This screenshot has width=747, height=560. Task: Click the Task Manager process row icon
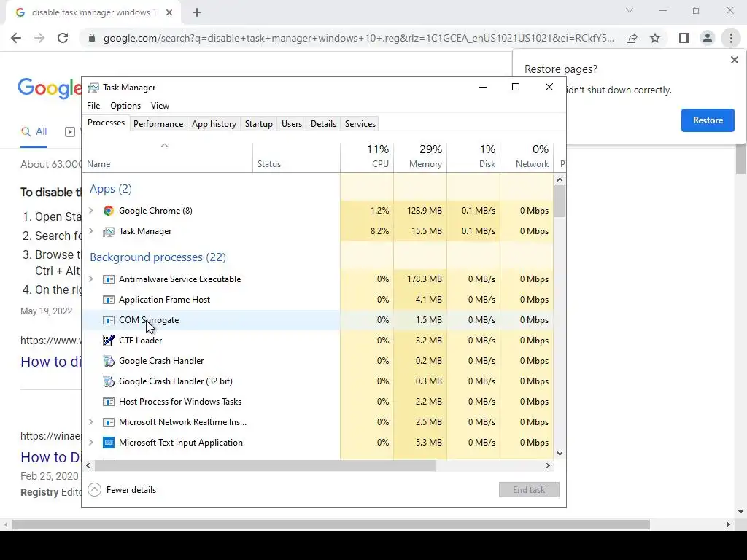coord(109,231)
